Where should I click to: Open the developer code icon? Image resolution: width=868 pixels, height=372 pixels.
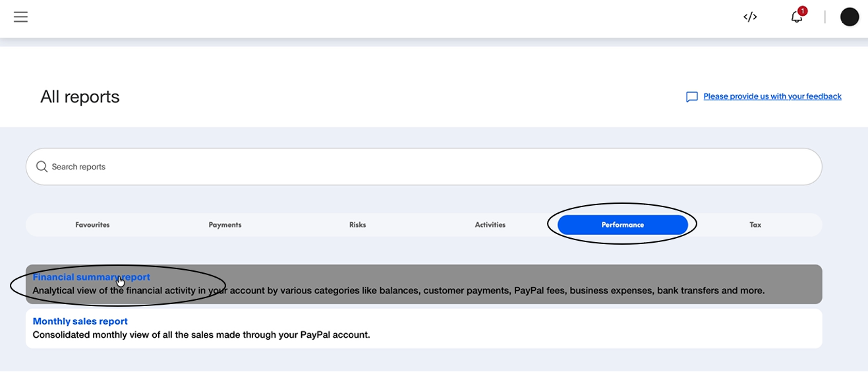pyautogui.click(x=750, y=17)
